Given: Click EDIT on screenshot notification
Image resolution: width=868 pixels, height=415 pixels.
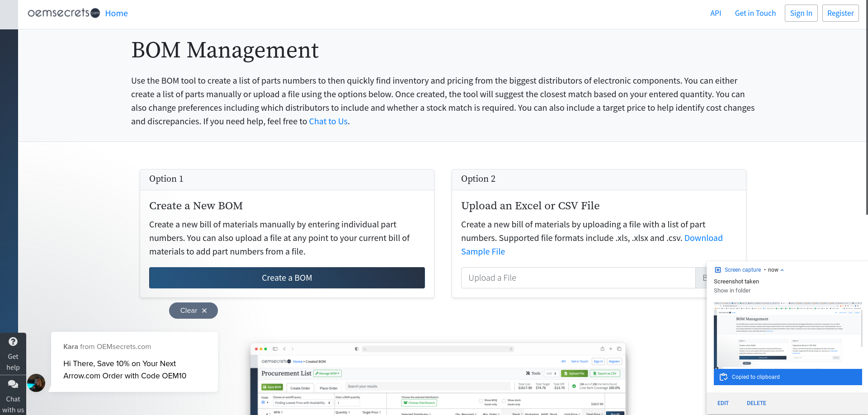Looking at the screenshot, I should pyautogui.click(x=723, y=403).
